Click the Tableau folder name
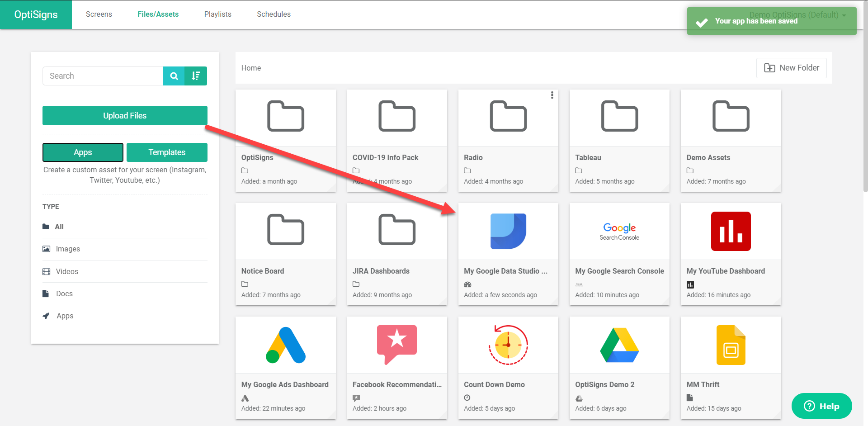Image resolution: width=868 pixels, height=426 pixels. (x=588, y=157)
